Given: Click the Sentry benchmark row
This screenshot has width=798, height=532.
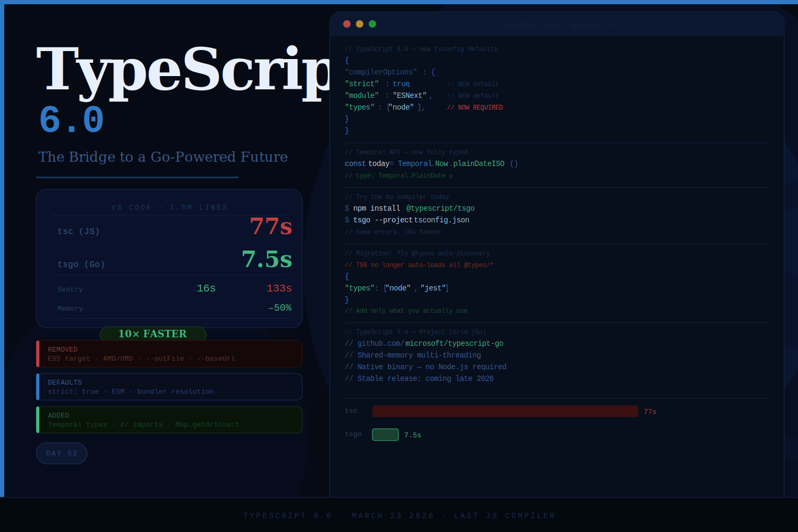Looking at the screenshot, I should [174, 289].
